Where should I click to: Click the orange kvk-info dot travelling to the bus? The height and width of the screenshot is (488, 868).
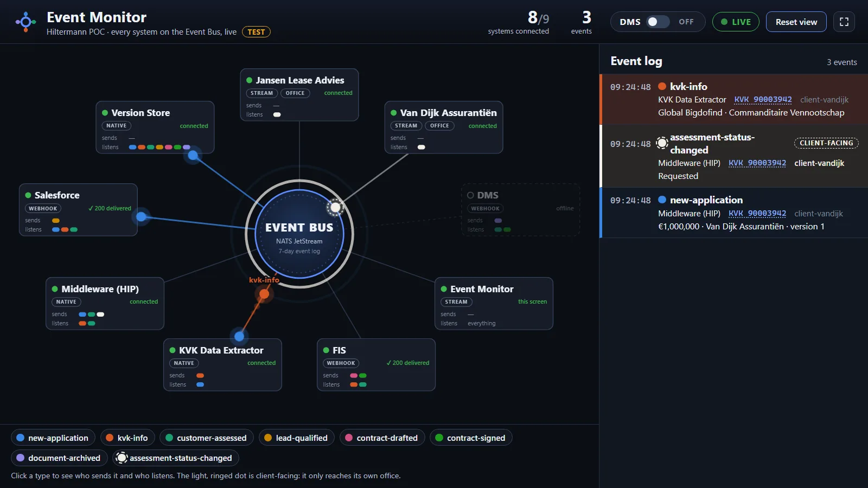(264, 294)
